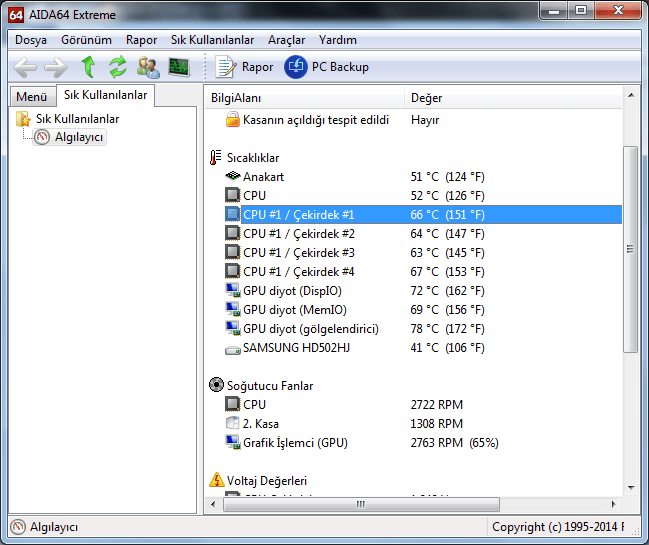Click the Hayır value

click(425, 120)
